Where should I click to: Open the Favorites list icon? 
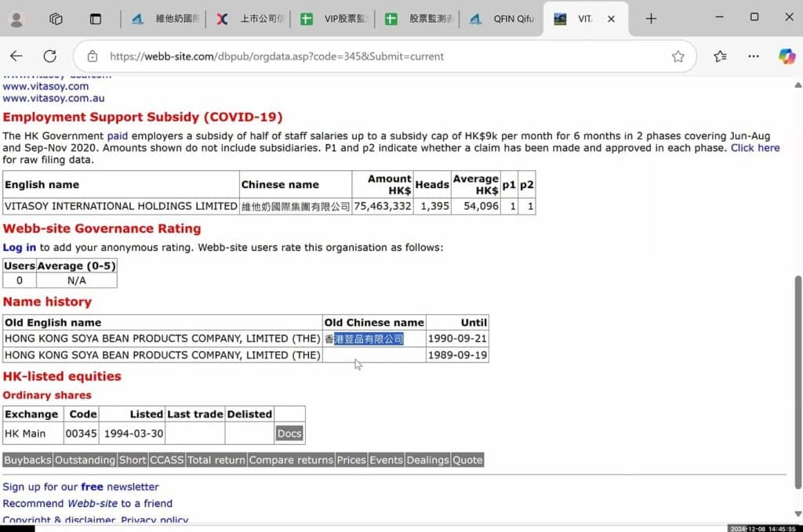[720, 56]
